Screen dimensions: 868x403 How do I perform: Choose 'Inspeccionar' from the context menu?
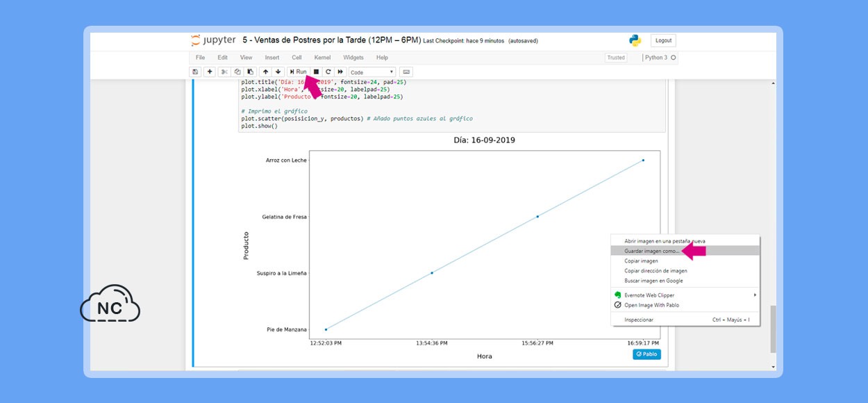click(x=685, y=320)
